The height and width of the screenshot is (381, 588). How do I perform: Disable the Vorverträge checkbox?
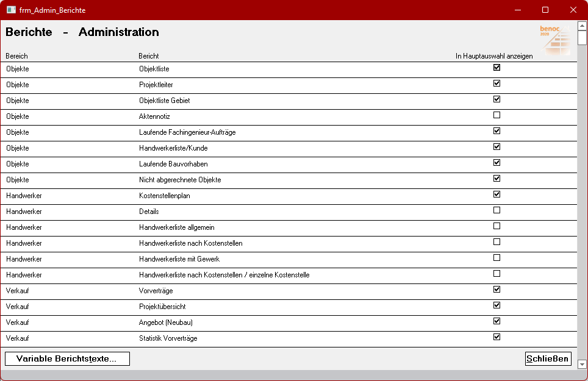497,289
